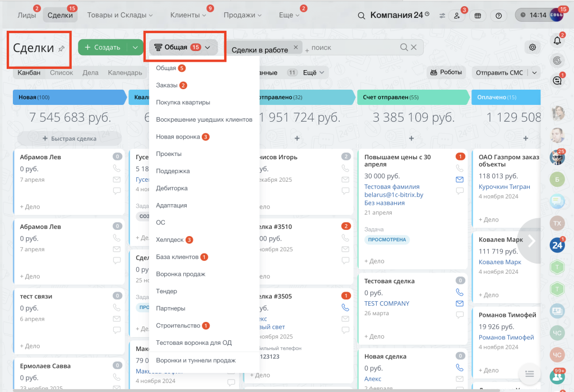
Task: Click email icon on Повышаем цены card
Action: [460, 179]
